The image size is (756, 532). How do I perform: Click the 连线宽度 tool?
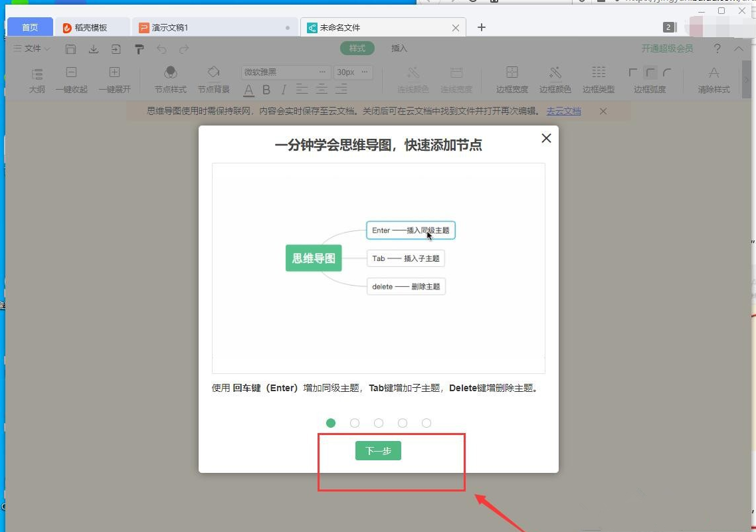click(456, 80)
